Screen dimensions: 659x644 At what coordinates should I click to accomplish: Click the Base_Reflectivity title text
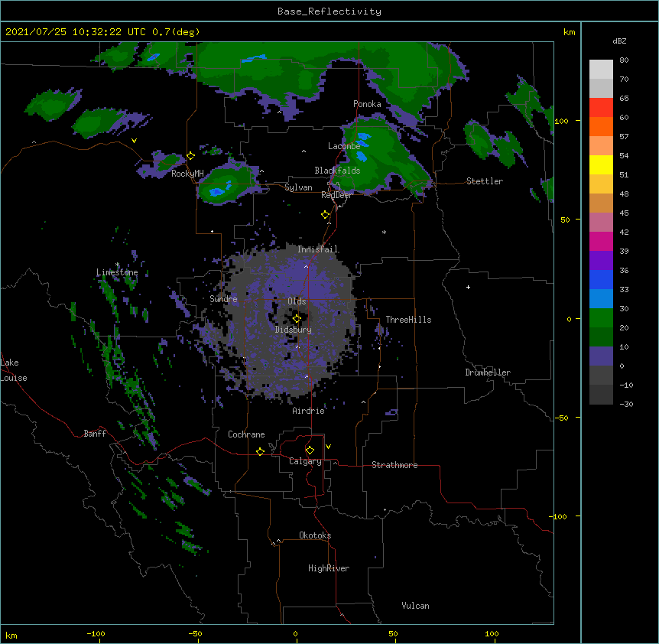(329, 11)
